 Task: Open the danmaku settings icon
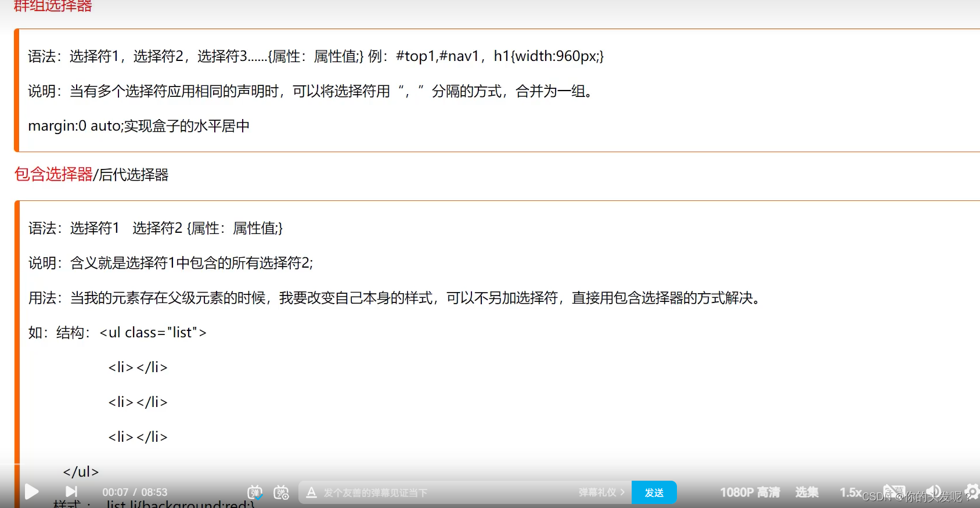(x=282, y=492)
